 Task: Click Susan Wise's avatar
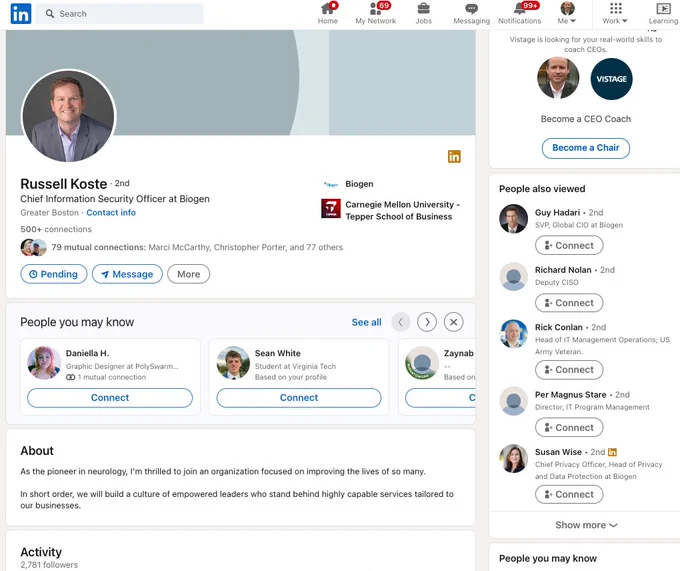[x=513, y=458]
